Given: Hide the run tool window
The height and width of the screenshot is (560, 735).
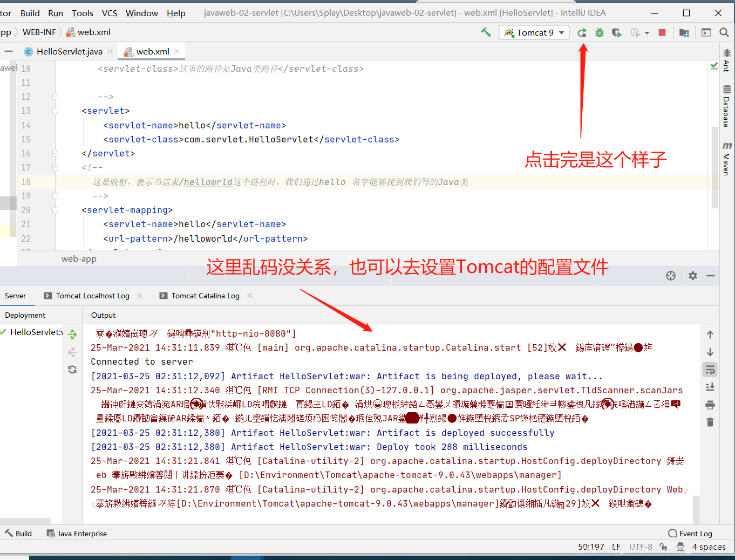Looking at the screenshot, I should coord(711,276).
